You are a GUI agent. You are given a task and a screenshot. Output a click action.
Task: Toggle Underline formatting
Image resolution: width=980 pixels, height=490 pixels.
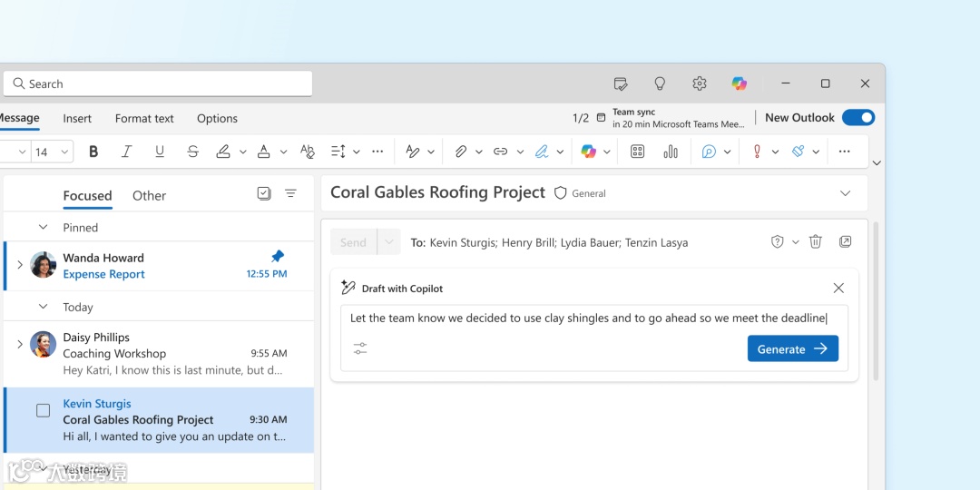point(160,152)
